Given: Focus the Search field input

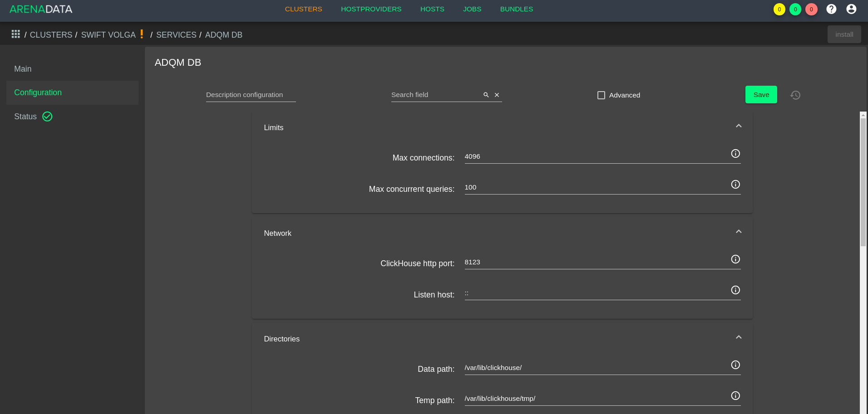Looking at the screenshot, I should [436, 95].
